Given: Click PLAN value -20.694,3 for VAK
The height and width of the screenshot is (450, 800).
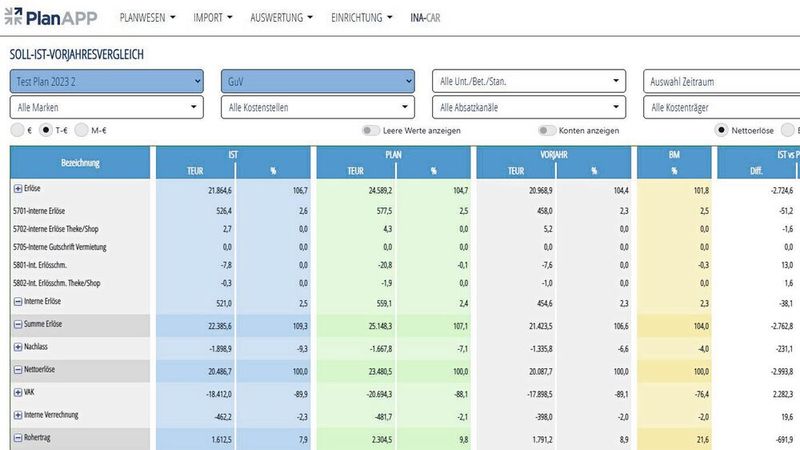Looking at the screenshot, I should [380, 394].
